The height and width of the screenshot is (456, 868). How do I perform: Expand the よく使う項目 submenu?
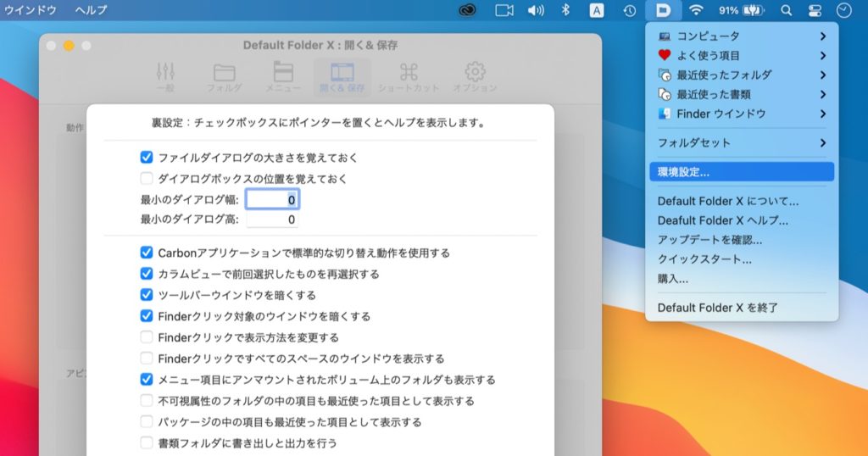742,55
